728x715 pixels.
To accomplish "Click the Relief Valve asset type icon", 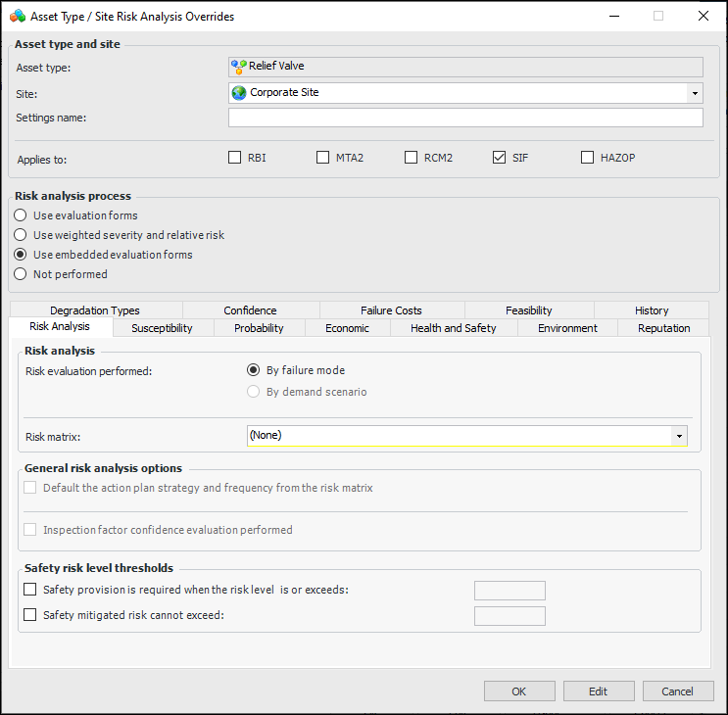I will (239, 67).
